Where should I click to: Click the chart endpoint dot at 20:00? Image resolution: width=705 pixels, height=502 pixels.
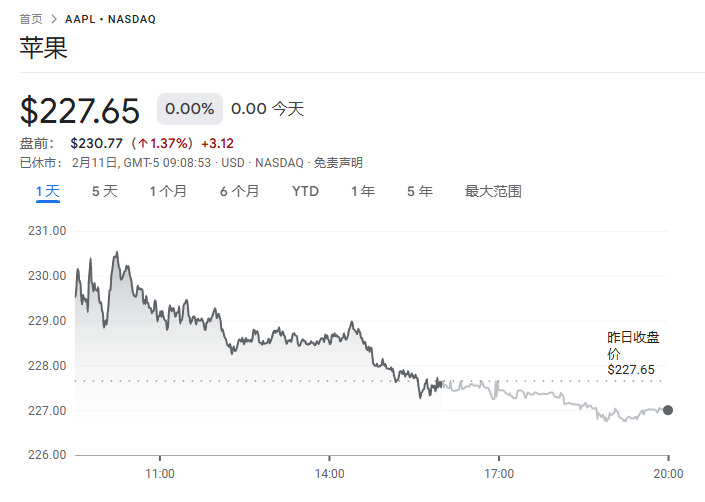pos(668,410)
